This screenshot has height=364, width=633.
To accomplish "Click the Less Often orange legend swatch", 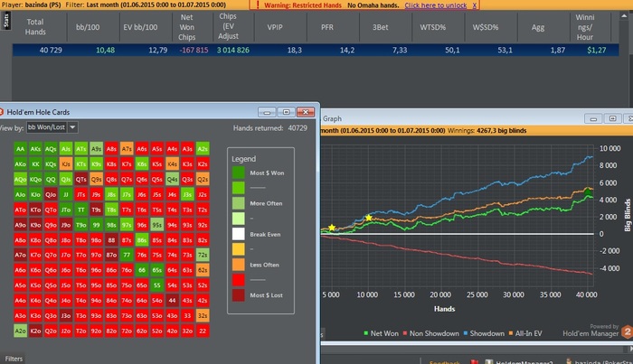I will click(238, 265).
